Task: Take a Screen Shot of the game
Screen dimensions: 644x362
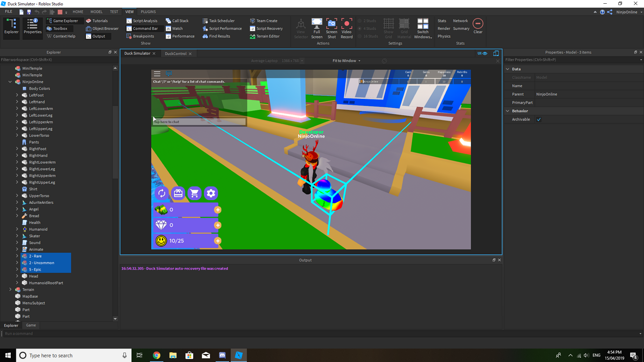Action: pos(331,27)
